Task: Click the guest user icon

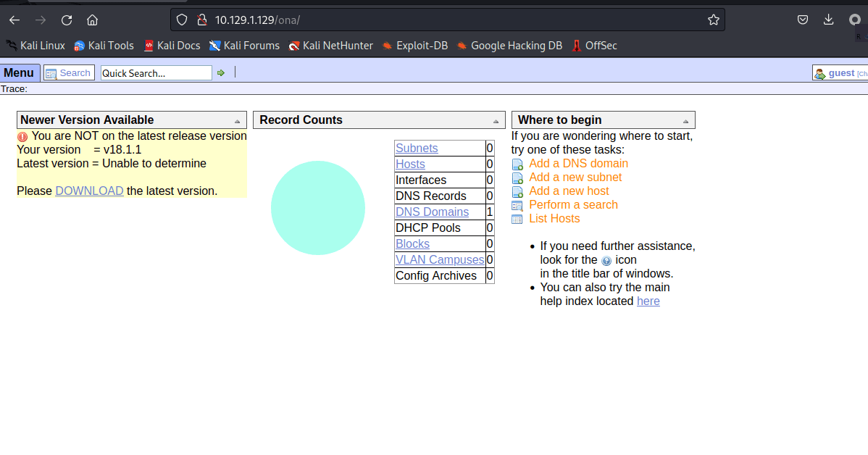Action: click(820, 73)
